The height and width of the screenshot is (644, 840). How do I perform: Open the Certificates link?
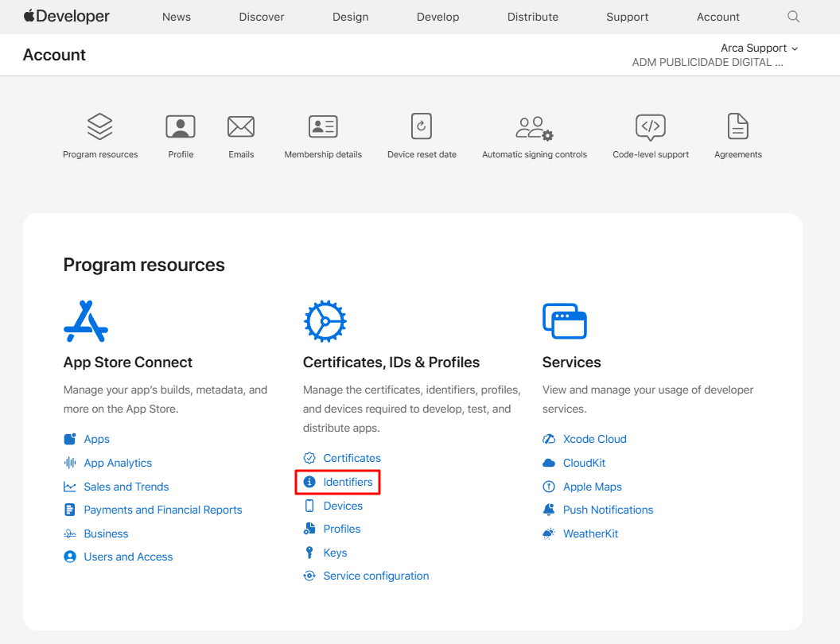[352, 458]
